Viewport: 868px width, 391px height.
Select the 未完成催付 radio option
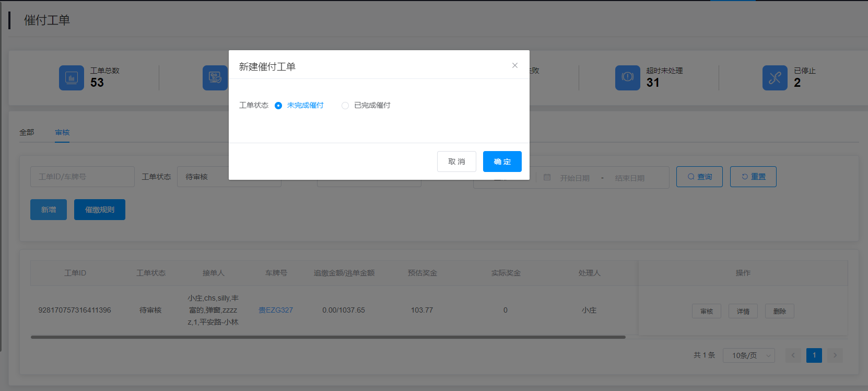click(278, 106)
